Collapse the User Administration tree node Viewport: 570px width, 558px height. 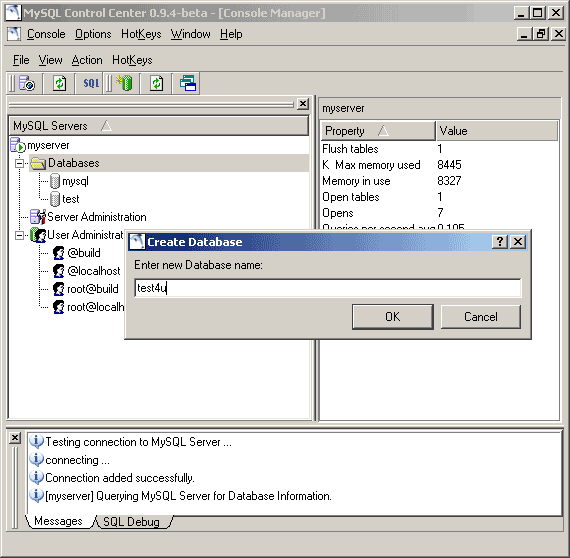coord(19,236)
